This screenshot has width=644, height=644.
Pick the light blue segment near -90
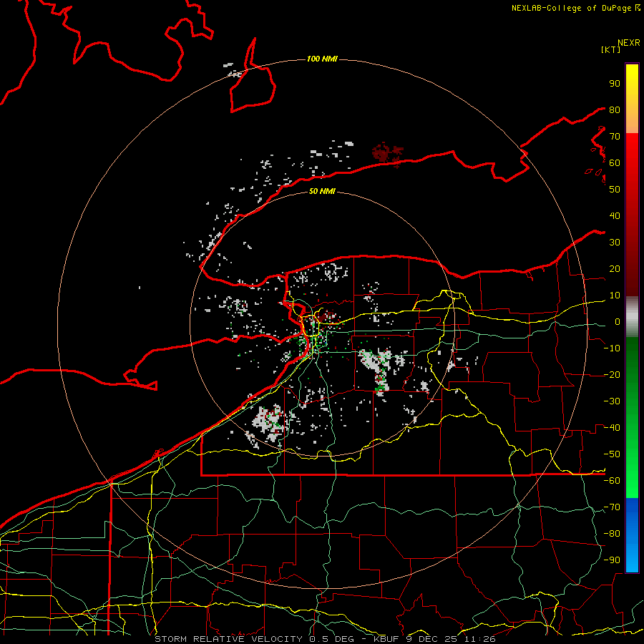[632, 560]
